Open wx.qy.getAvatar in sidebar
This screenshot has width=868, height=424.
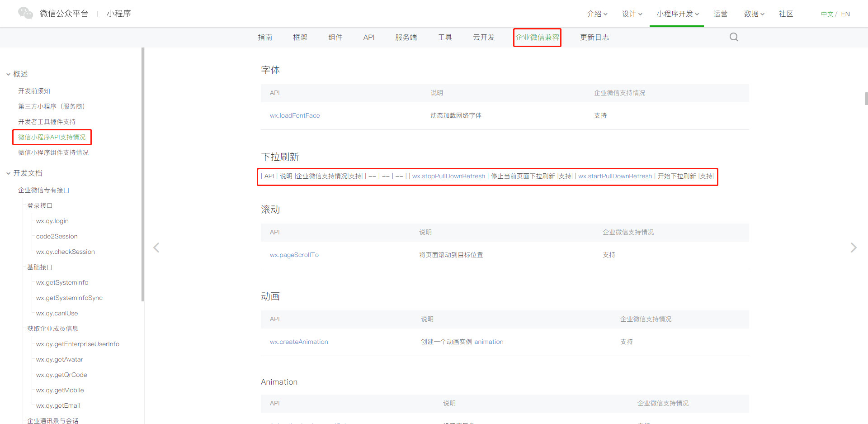[x=60, y=359]
